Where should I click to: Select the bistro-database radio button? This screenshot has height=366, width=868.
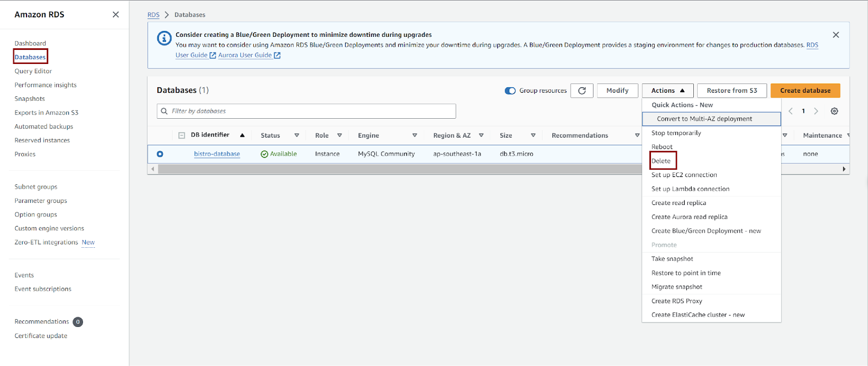click(160, 154)
